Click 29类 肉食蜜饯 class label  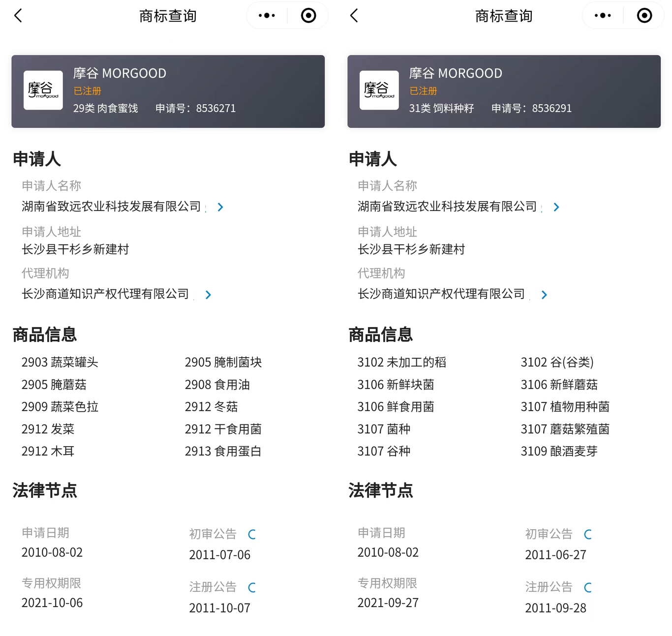106,108
